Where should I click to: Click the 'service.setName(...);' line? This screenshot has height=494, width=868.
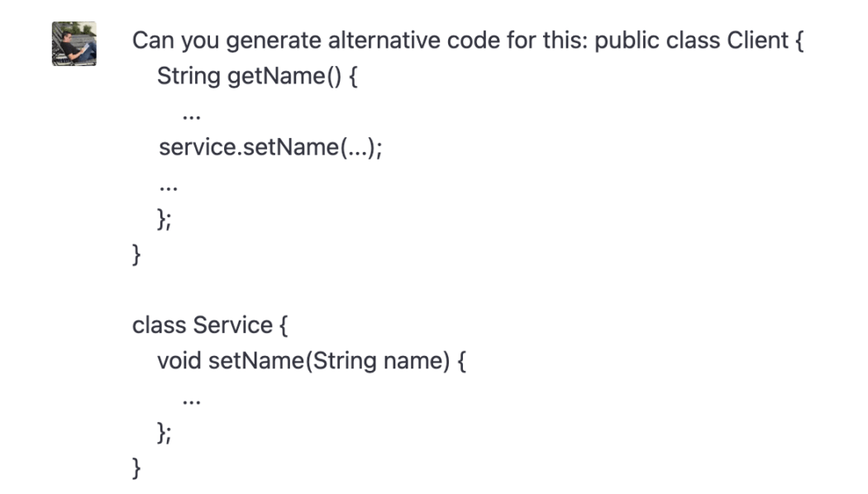click(270, 148)
